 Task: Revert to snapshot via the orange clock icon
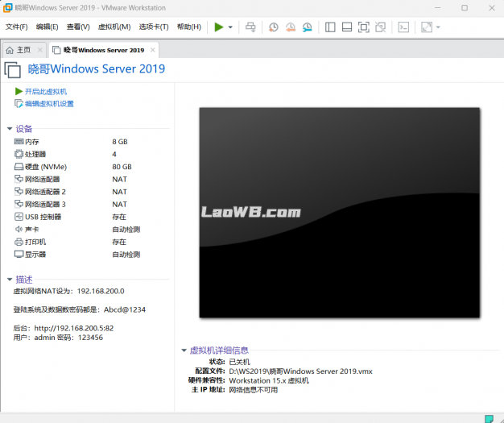tap(291, 27)
